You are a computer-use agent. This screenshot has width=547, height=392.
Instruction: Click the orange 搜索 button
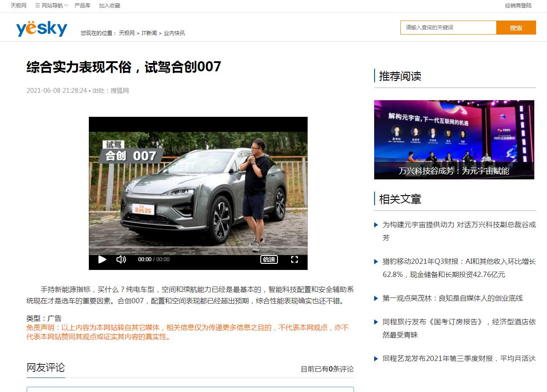tap(516, 28)
